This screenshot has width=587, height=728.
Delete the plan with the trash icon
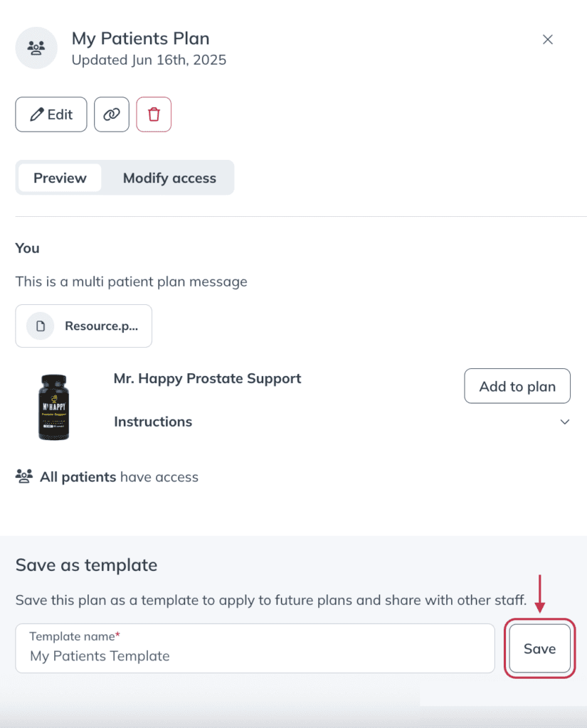[x=154, y=114]
